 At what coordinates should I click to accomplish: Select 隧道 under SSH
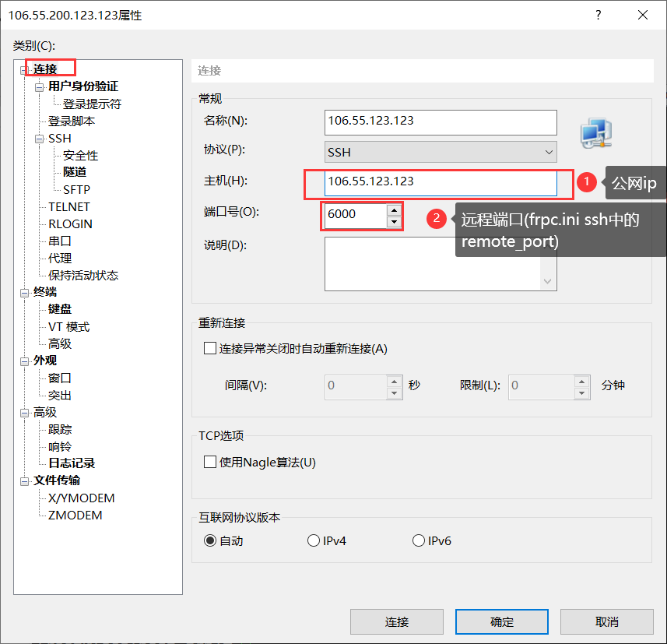point(75,172)
